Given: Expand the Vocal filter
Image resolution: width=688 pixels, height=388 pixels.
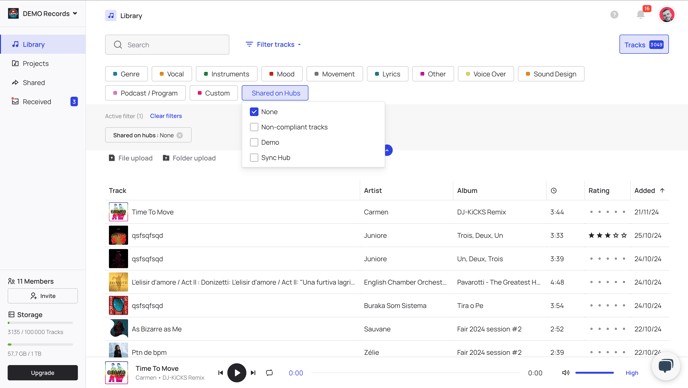Looking at the screenshot, I should pos(172,74).
